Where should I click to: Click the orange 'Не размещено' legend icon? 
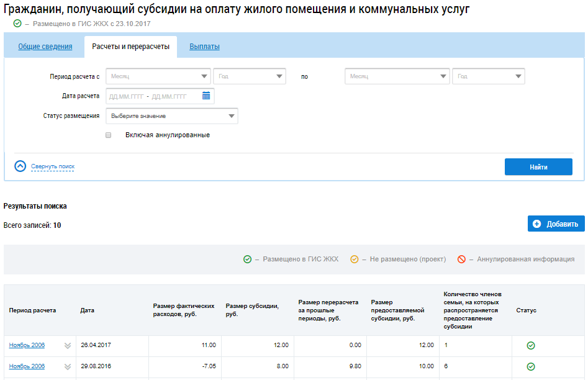click(x=355, y=260)
